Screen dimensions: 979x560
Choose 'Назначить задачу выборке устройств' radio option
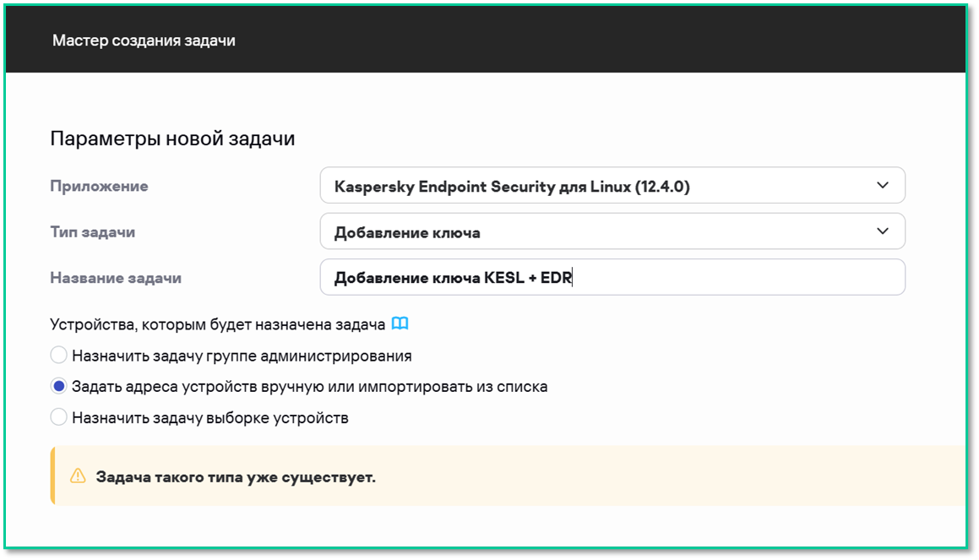(x=58, y=417)
